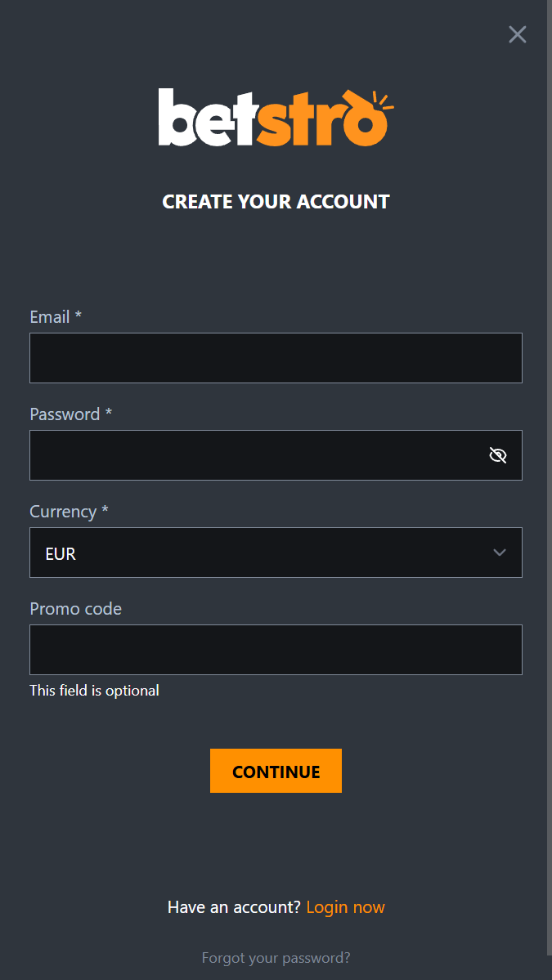552x980 pixels.
Task: Follow the Login now link
Action: click(345, 907)
